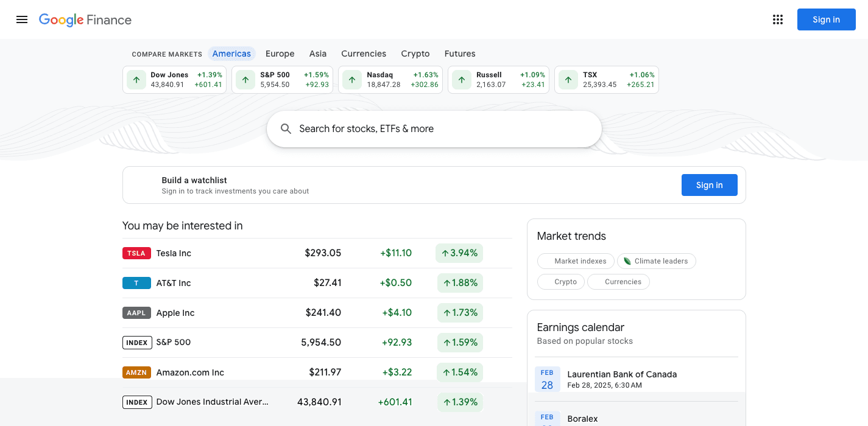Click the top-right Sign in button

pos(826,19)
